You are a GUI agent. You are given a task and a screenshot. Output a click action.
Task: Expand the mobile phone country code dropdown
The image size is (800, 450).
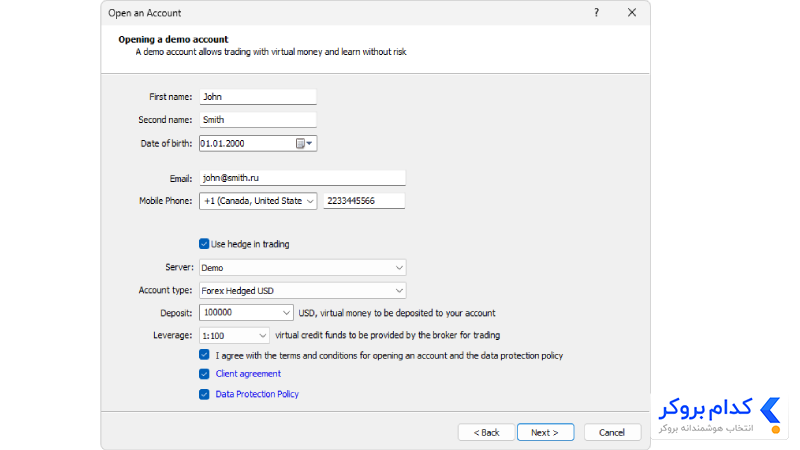pyautogui.click(x=258, y=201)
